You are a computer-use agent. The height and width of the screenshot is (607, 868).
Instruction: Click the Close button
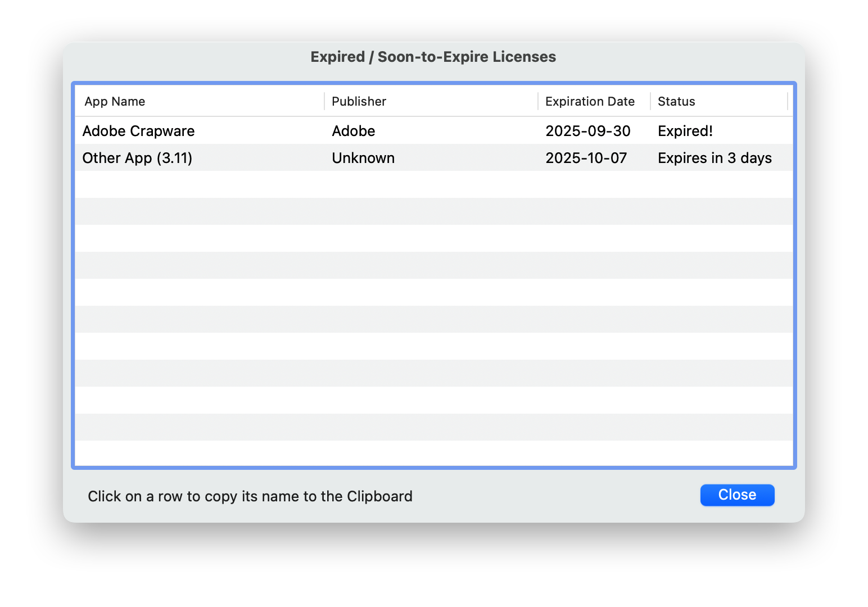(x=737, y=495)
